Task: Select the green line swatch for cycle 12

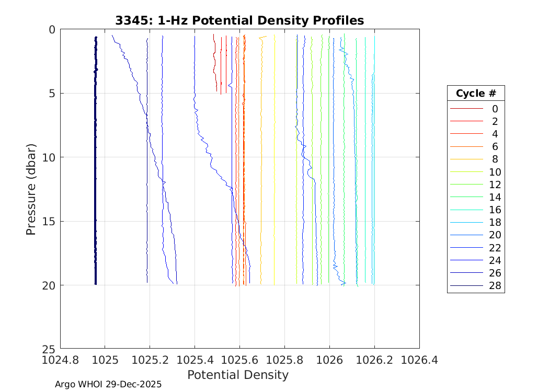Action: pyautogui.click(x=466, y=185)
